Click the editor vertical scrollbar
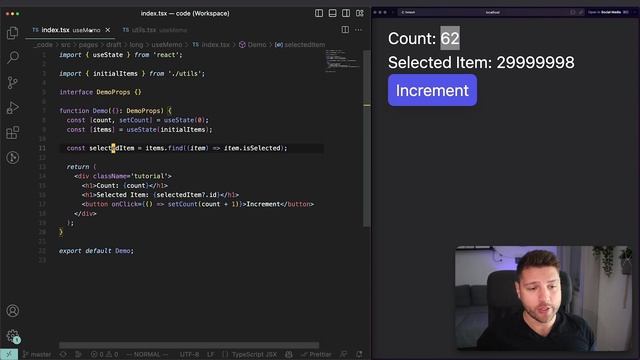This screenshot has height=360, width=640. pos(367,139)
